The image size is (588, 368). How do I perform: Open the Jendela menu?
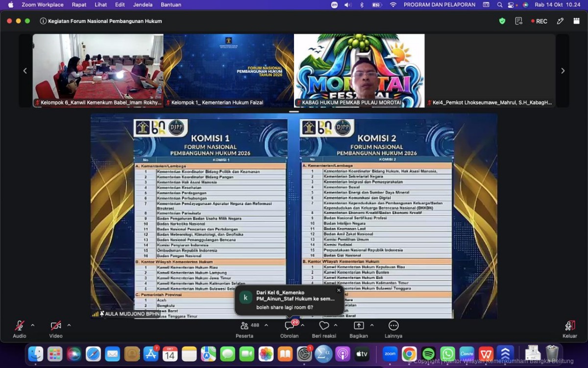point(143,5)
